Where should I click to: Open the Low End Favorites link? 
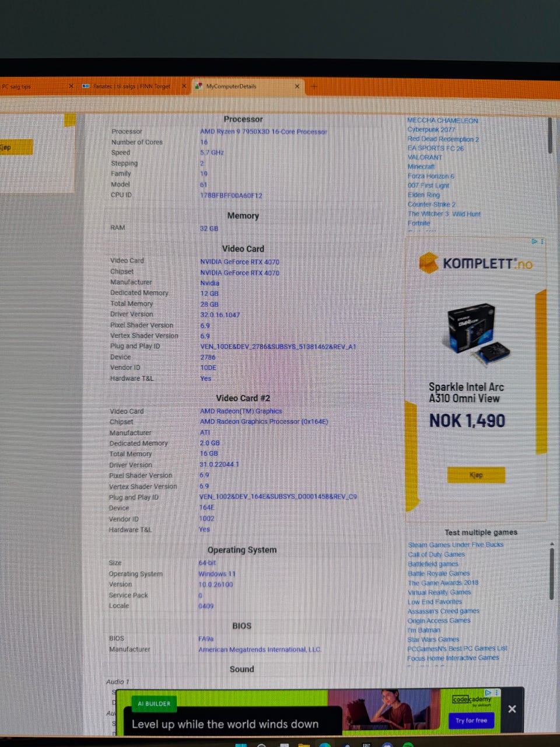click(x=435, y=601)
